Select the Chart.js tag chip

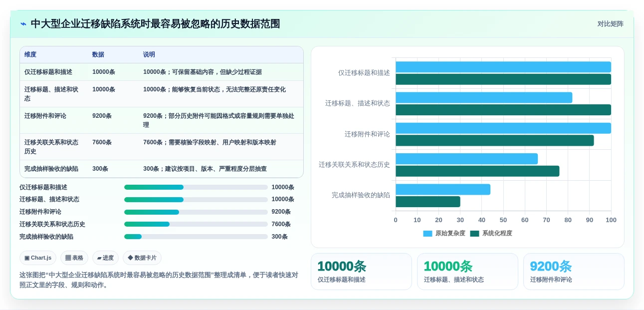coord(38,258)
